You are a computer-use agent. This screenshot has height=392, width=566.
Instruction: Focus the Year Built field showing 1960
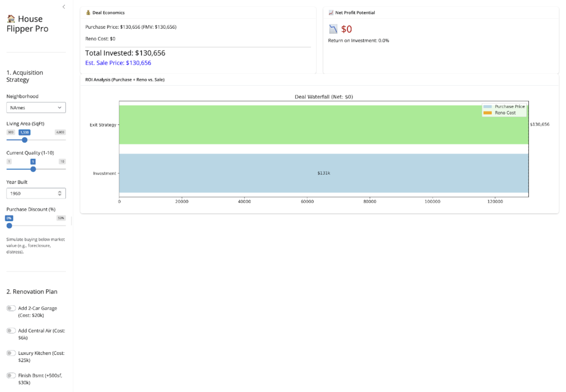click(x=30, y=194)
